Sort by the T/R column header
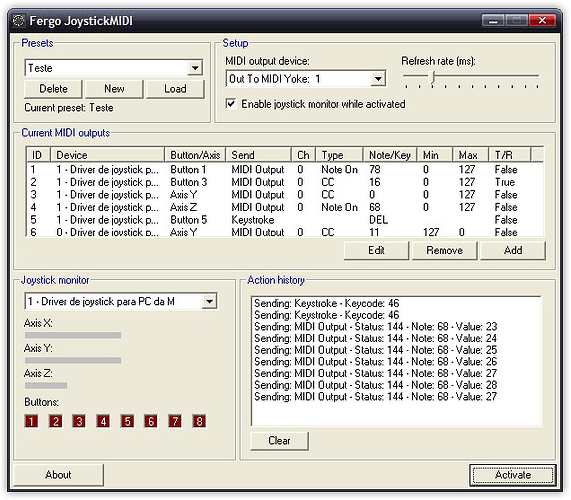 click(x=509, y=155)
